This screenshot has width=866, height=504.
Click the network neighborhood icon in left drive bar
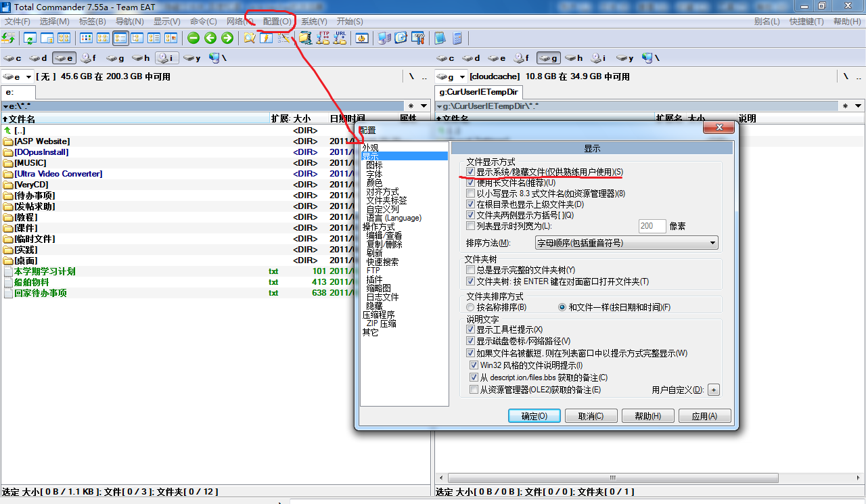coord(215,58)
